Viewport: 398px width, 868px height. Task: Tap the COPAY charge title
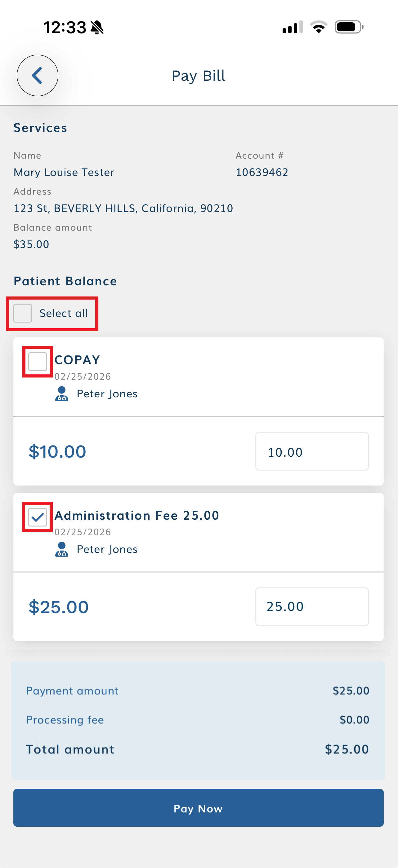[78, 360]
